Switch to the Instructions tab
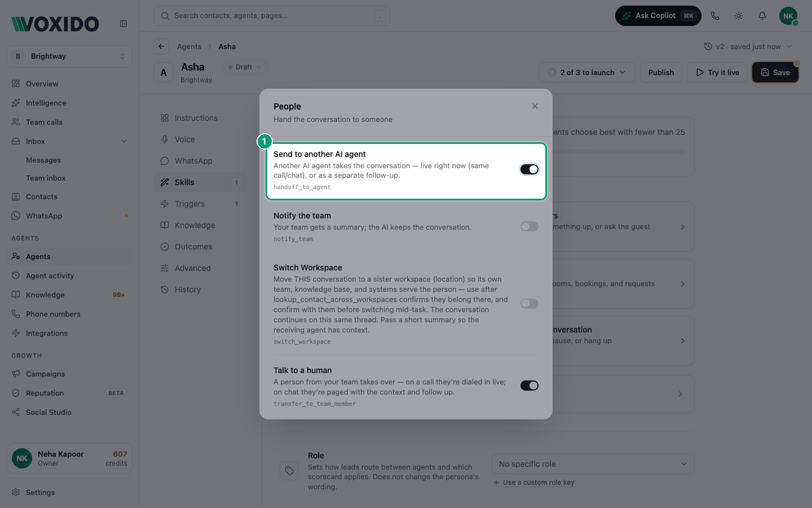 point(201,118)
